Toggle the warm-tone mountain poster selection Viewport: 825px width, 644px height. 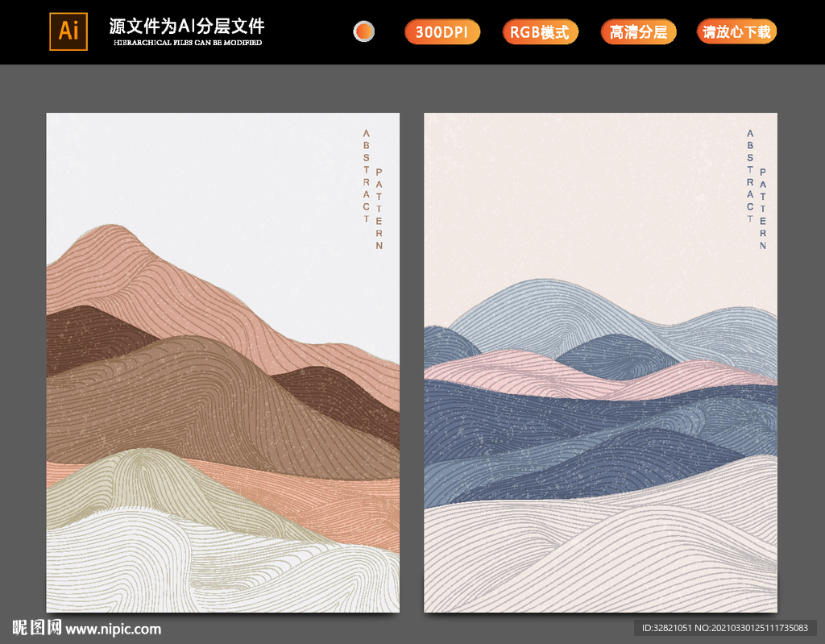tap(222, 363)
